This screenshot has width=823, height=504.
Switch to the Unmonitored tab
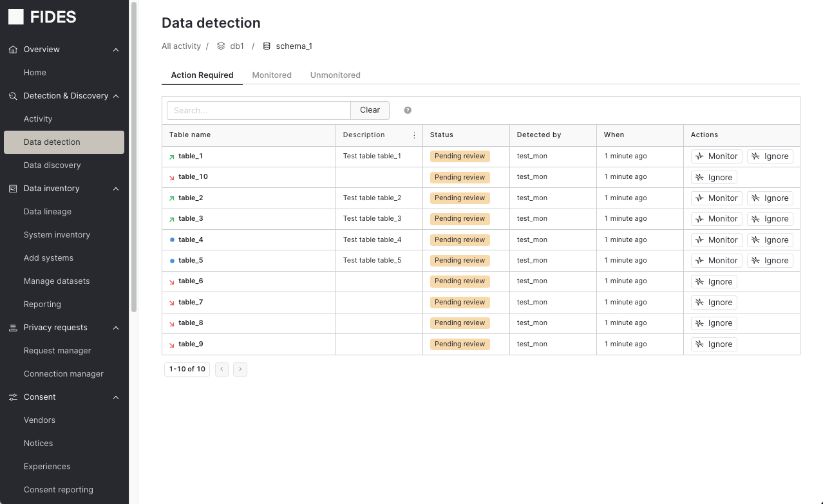tap(335, 75)
